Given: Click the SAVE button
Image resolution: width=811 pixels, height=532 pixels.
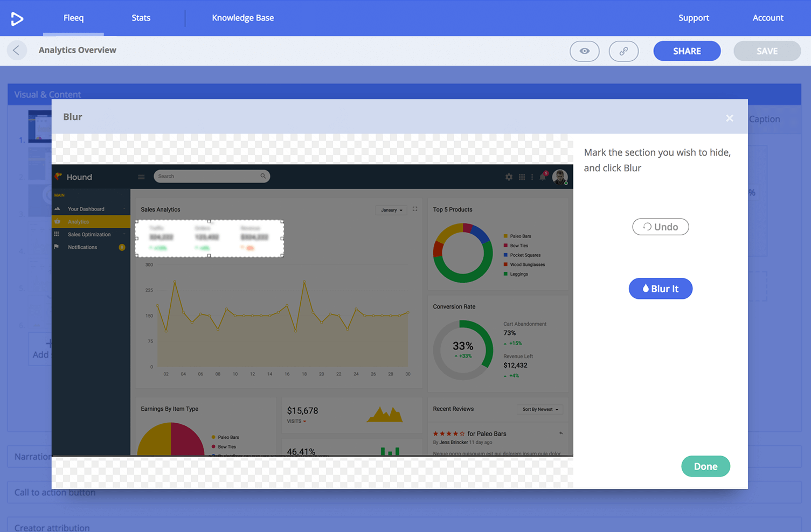Looking at the screenshot, I should pos(767,51).
